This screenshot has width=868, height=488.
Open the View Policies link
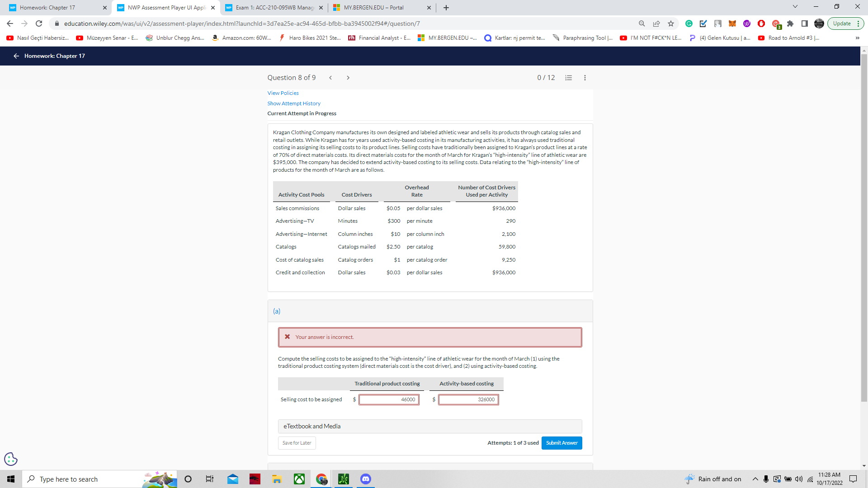click(283, 93)
